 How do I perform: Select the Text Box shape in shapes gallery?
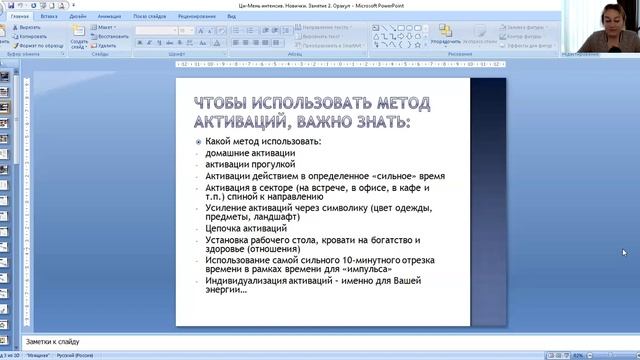376,28
